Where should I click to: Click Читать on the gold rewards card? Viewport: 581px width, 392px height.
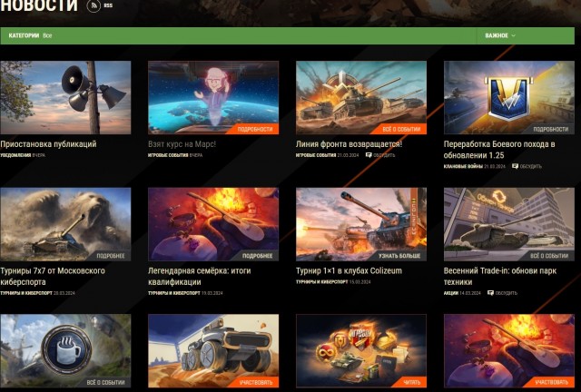(411, 382)
